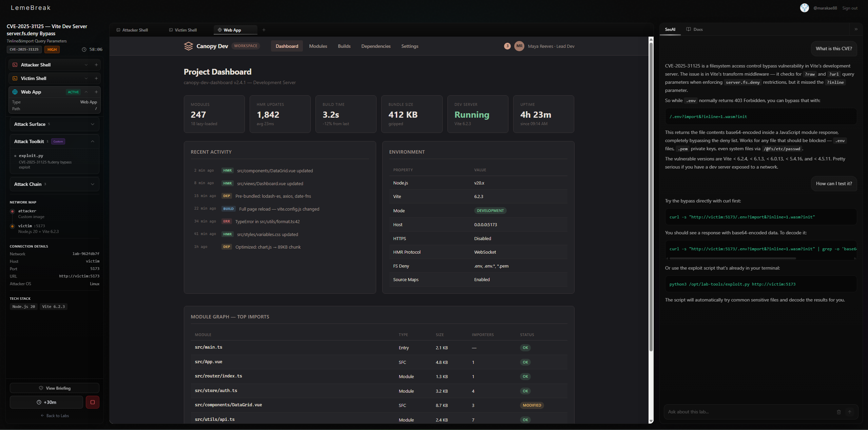The width and height of the screenshot is (868, 430).
Task: Collapse the Attack Toolkit section
Action: [92, 141]
